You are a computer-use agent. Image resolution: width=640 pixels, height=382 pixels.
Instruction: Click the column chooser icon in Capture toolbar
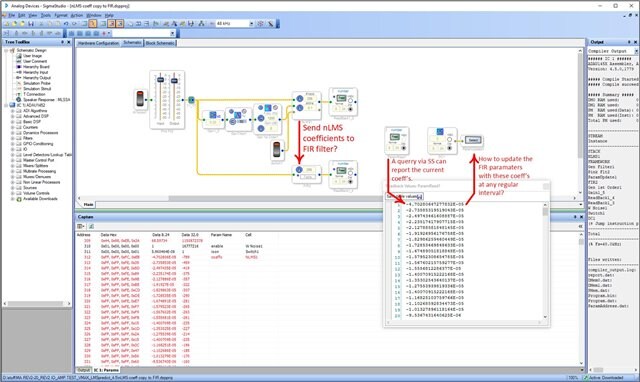(81, 226)
